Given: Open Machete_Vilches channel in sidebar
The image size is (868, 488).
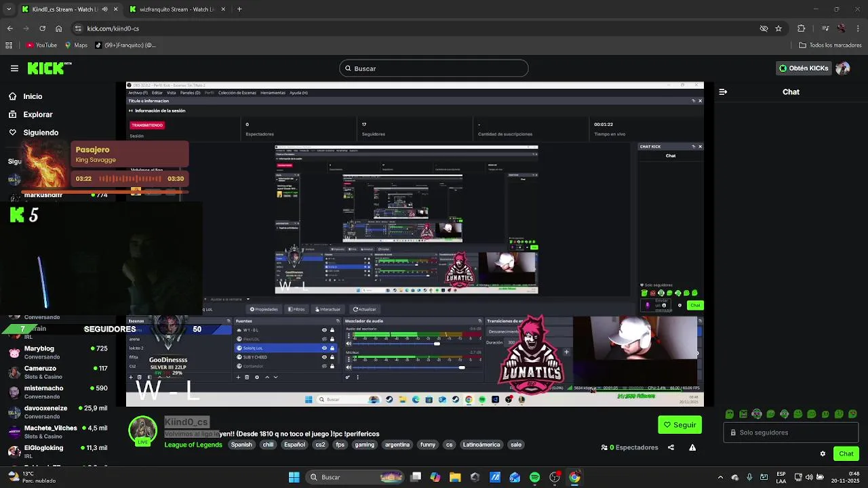Looking at the screenshot, I should (x=58, y=432).
